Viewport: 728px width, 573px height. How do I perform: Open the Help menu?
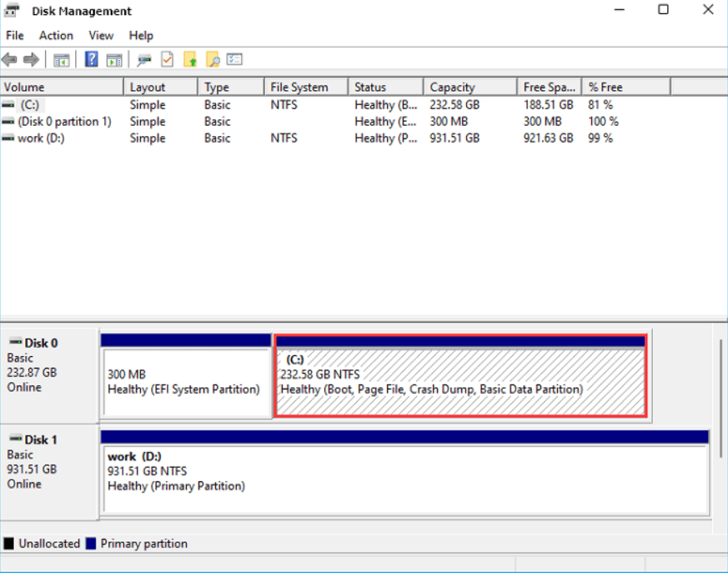click(x=141, y=35)
